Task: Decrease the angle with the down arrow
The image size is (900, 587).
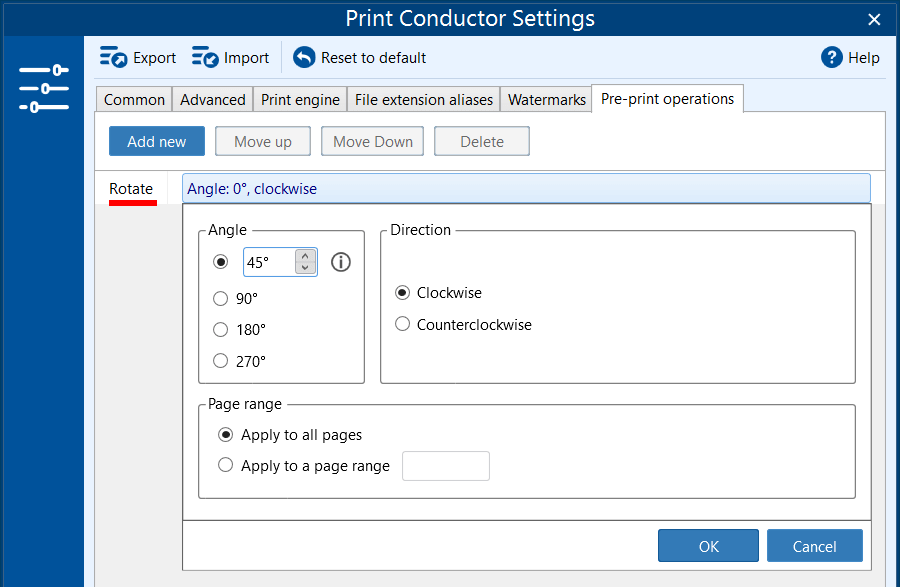Action: [306, 268]
